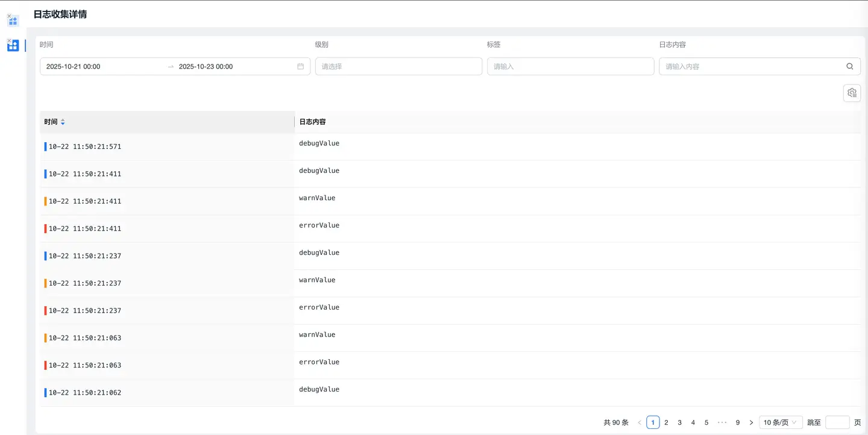This screenshot has height=435, width=868.
Task: Sort the table by 时间 column arrows
Action: point(63,122)
